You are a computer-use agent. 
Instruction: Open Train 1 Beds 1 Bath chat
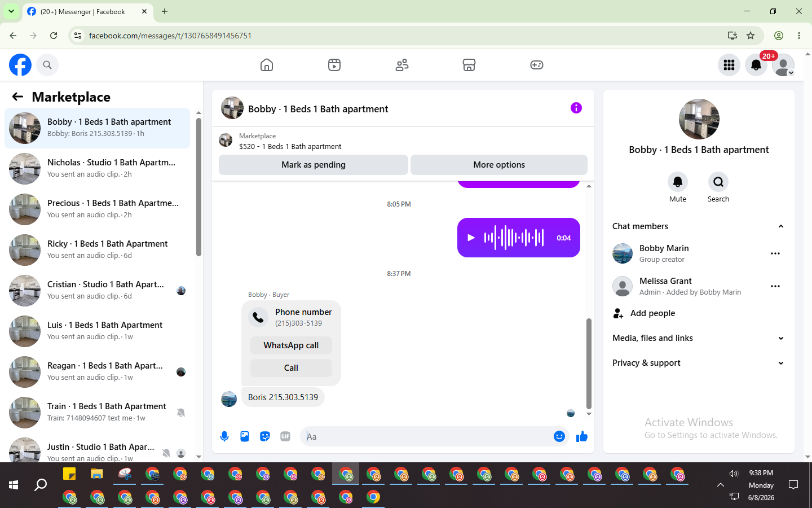pos(97,413)
